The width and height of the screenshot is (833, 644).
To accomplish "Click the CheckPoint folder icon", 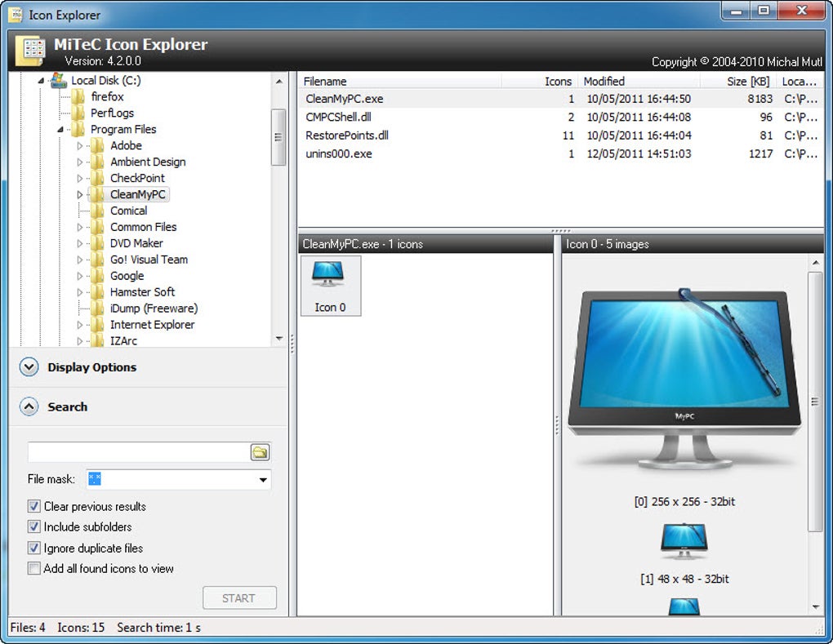I will pyautogui.click(x=98, y=179).
